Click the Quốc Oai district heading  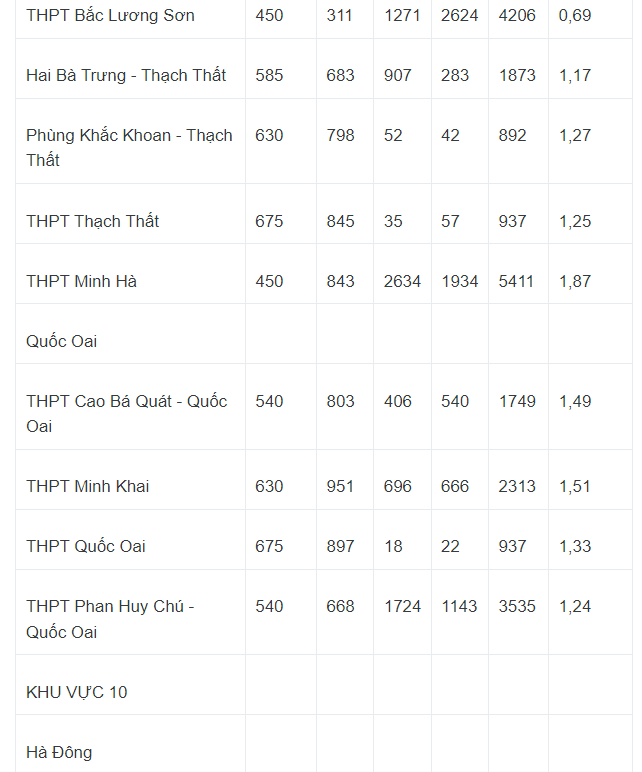[x=62, y=341]
